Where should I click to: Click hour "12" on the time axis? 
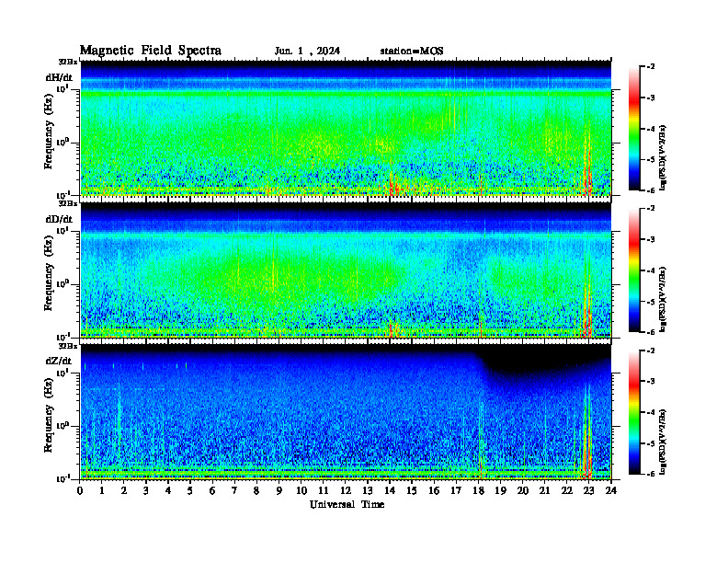coord(346,491)
